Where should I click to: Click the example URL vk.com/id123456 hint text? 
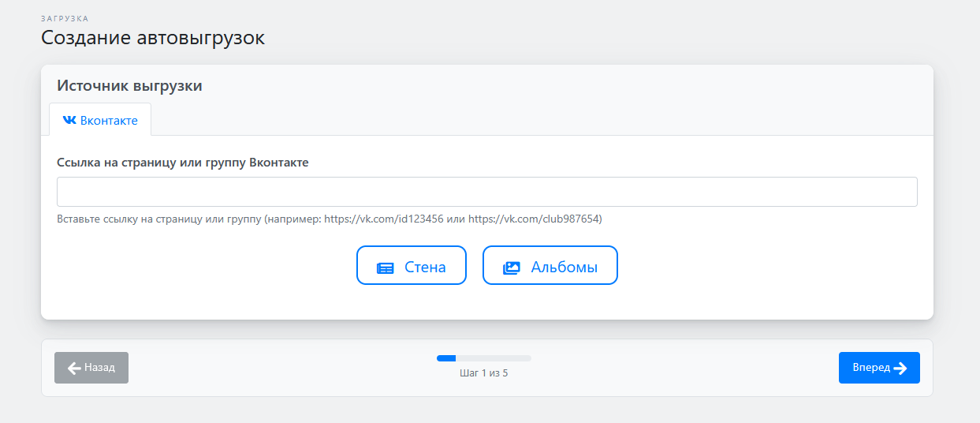[x=383, y=219]
